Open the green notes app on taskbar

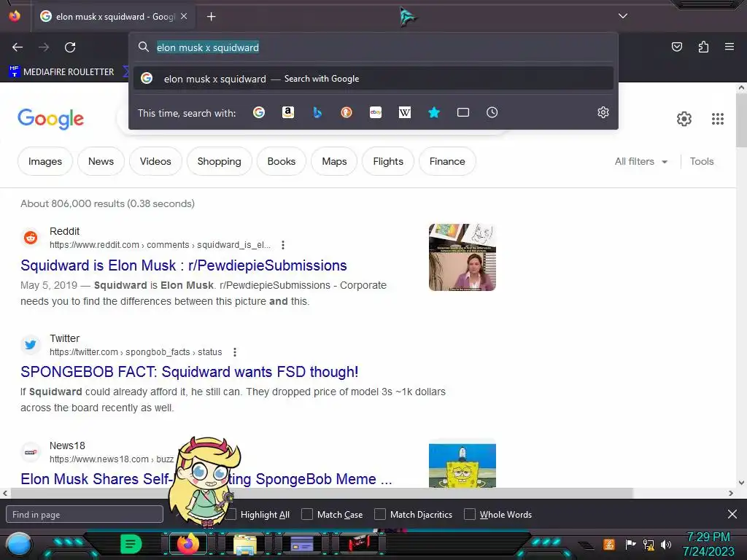[131, 544]
